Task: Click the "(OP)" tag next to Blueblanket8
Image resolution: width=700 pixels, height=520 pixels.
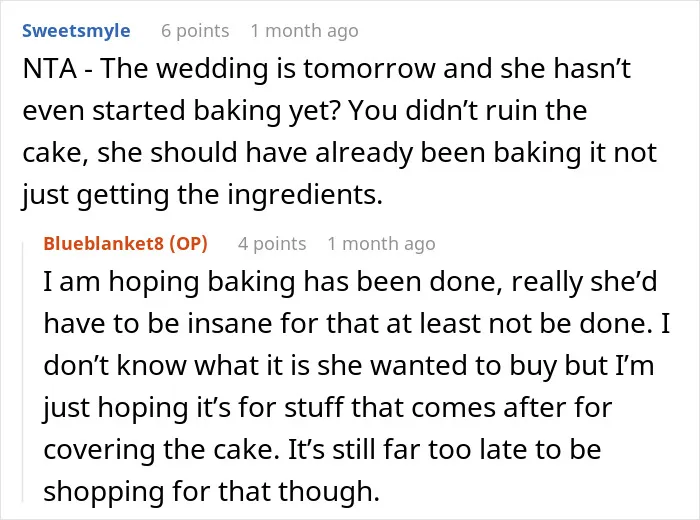Action: pos(188,244)
